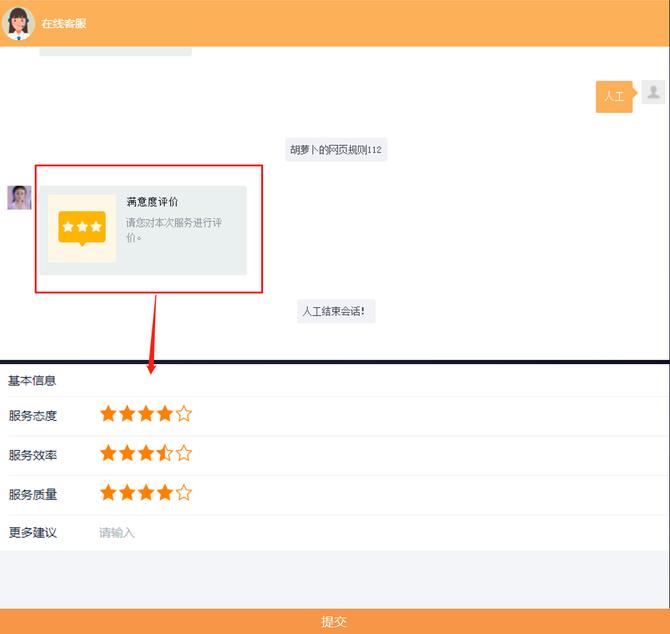Screen dimensions: 670x634
Task: Open the 满意度评价 satisfaction card
Action: pyautogui.click(x=143, y=229)
